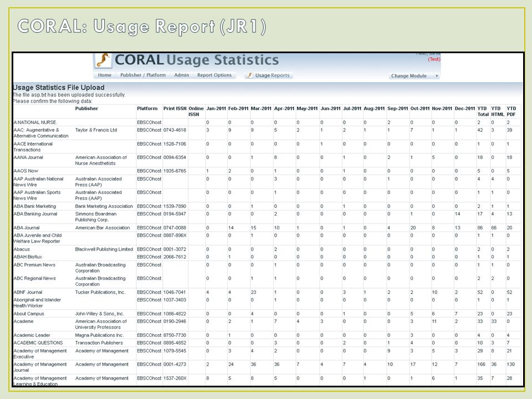Open the Publisher / Platform menu
This screenshot has height=399, width=532.
click(x=143, y=75)
